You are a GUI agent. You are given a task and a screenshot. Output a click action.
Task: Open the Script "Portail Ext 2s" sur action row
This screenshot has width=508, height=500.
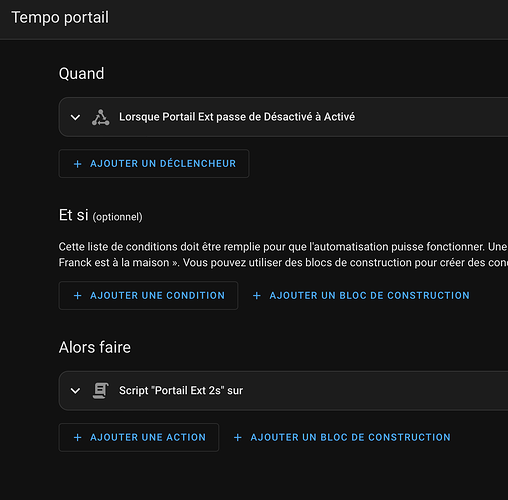pyautogui.click(x=283, y=391)
